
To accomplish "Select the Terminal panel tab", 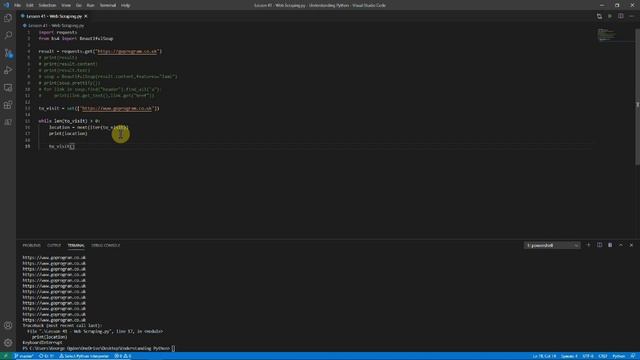I will pos(76,245).
